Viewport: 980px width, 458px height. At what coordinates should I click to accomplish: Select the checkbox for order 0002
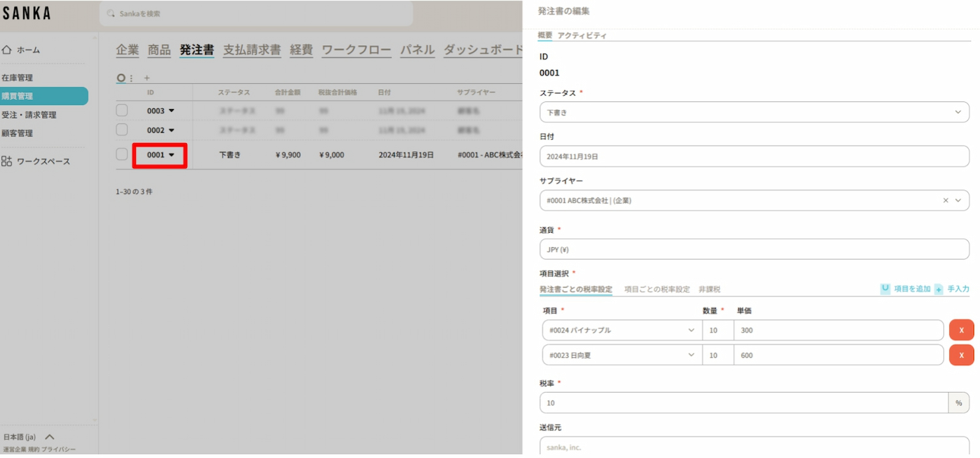click(122, 130)
